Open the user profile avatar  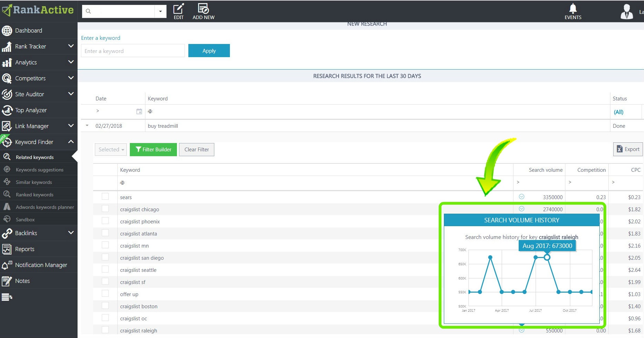pos(627,11)
